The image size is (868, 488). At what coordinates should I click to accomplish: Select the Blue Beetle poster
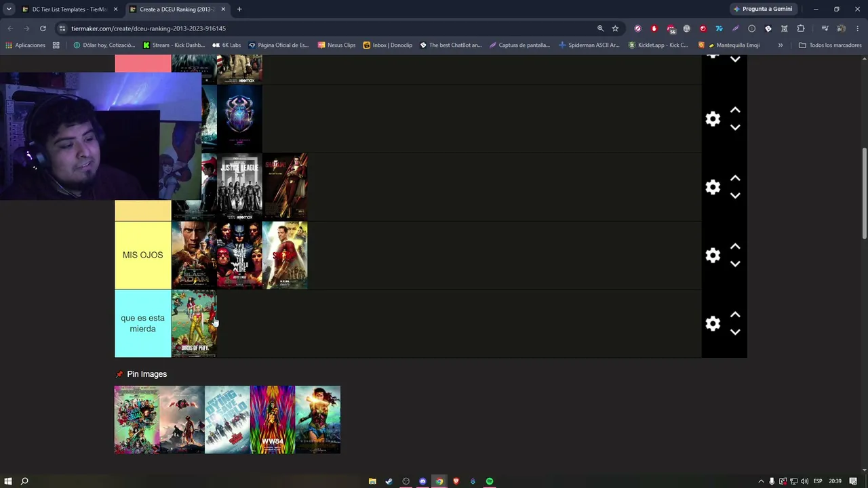point(239,119)
